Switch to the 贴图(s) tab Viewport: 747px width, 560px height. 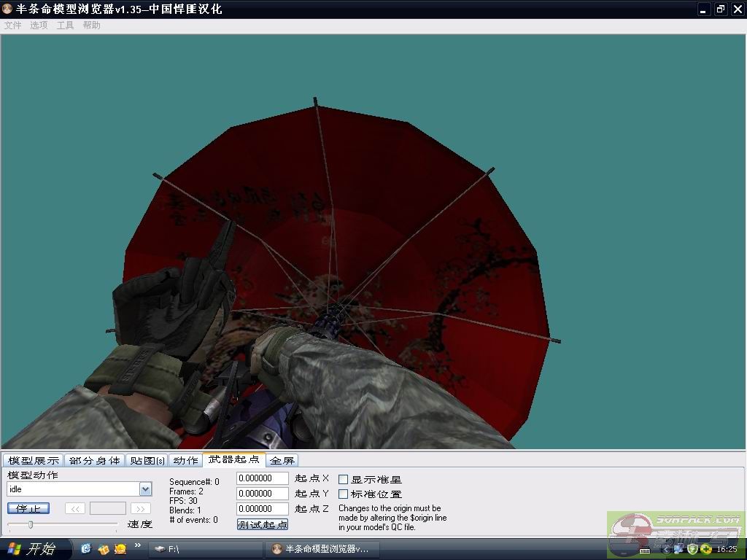click(147, 460)
